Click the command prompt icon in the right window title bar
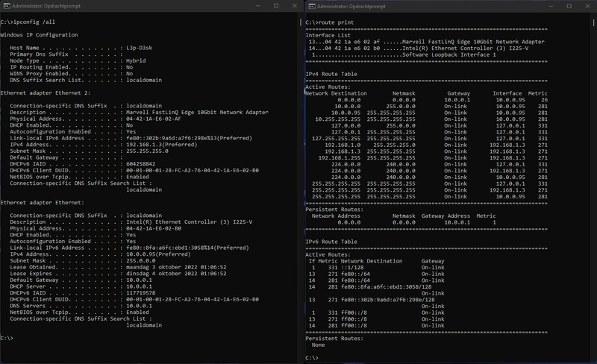Image resolution: width=597 pixels, height=364 pixels. point(312,6)
